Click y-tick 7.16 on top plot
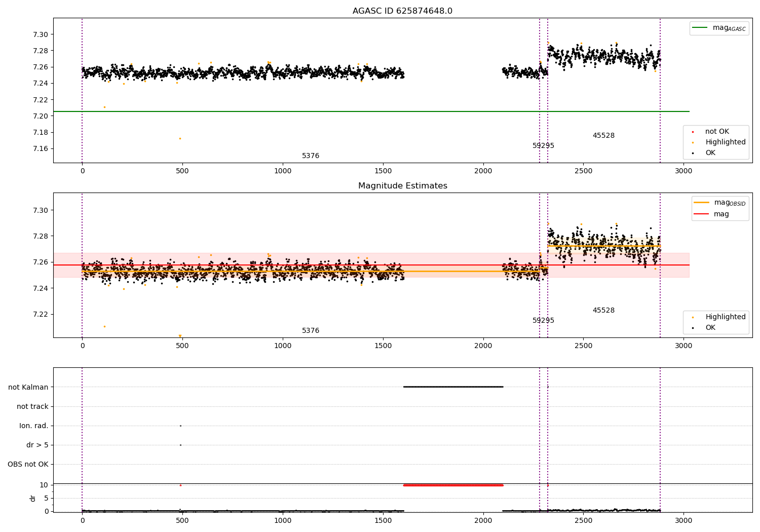760x532 pixels. coord(41,149)
